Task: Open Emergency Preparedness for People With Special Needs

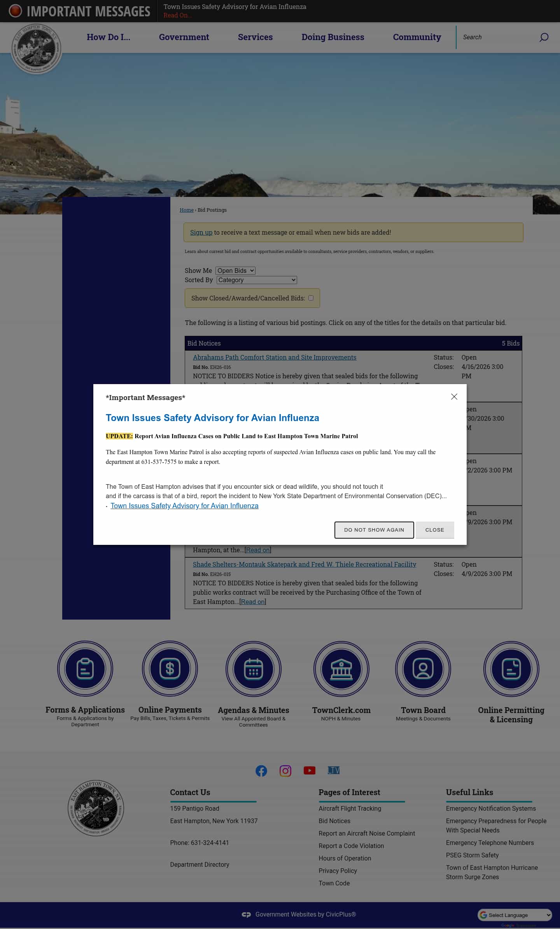Action: (496, 825)
